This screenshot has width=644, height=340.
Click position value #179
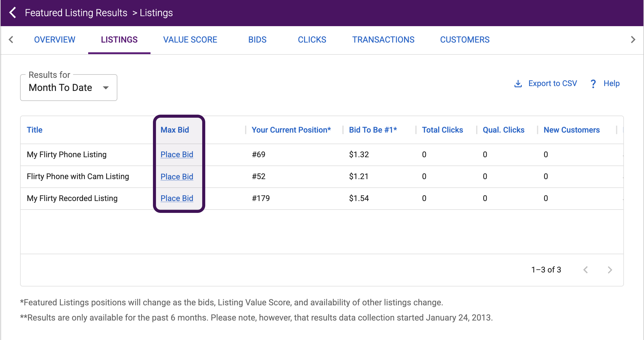[x=261, y=198]
